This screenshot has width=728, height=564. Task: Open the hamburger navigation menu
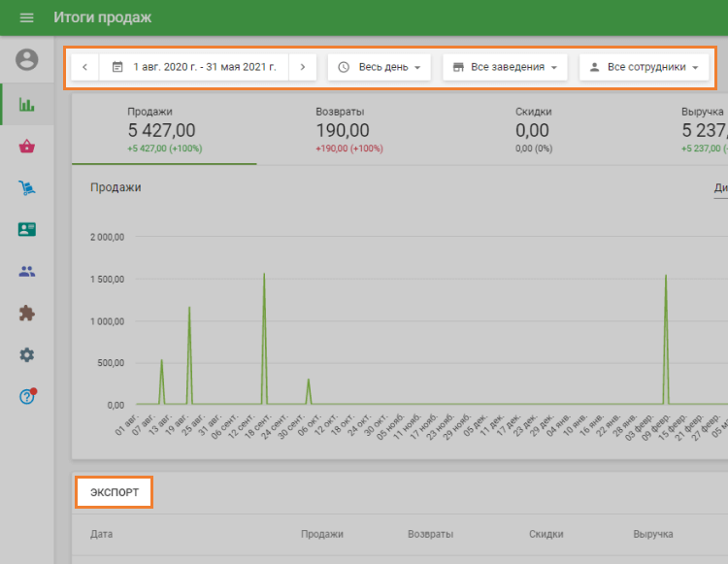(x=26, y=18)
